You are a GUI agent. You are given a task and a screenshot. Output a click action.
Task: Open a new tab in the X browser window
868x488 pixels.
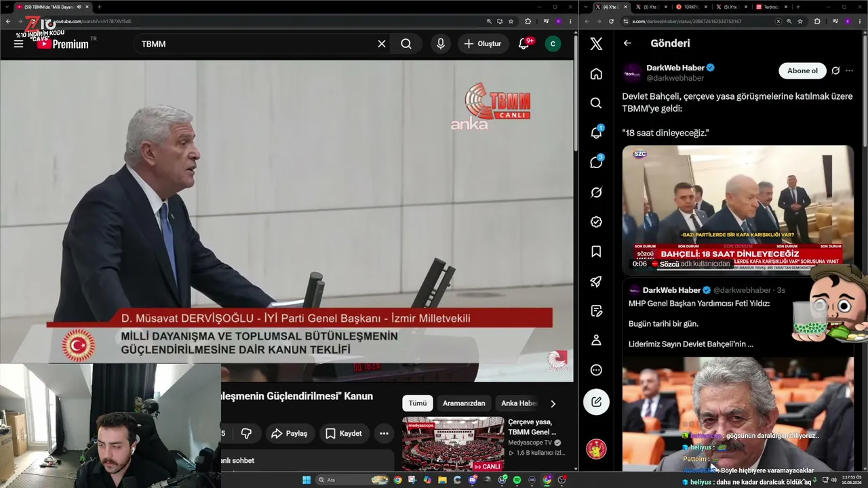pos(797,7)
